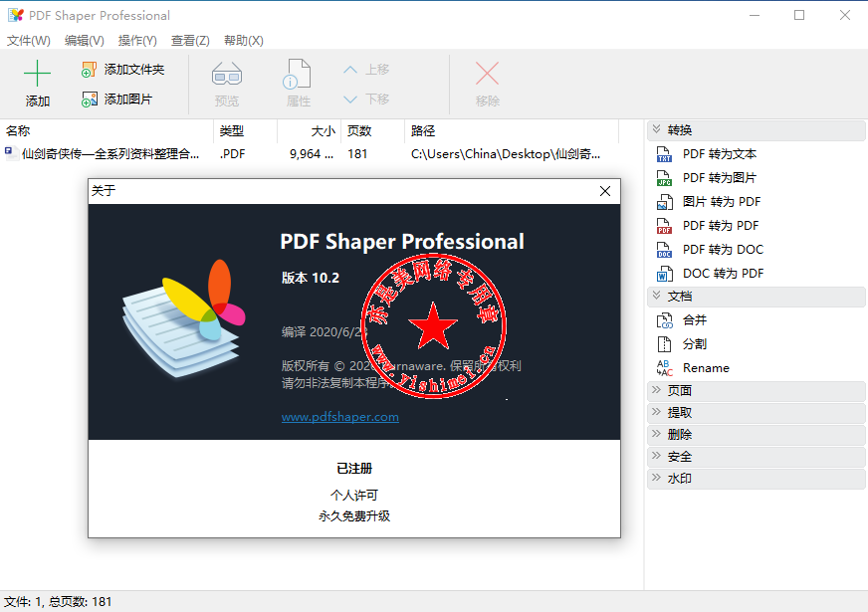Open the View (查看) menu

(x=190, y=41)
